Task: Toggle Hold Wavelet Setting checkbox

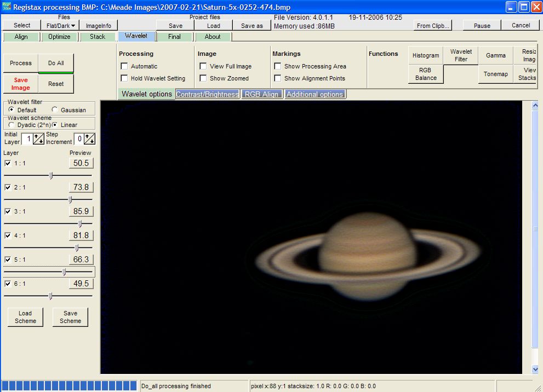Action: (124, 78)
